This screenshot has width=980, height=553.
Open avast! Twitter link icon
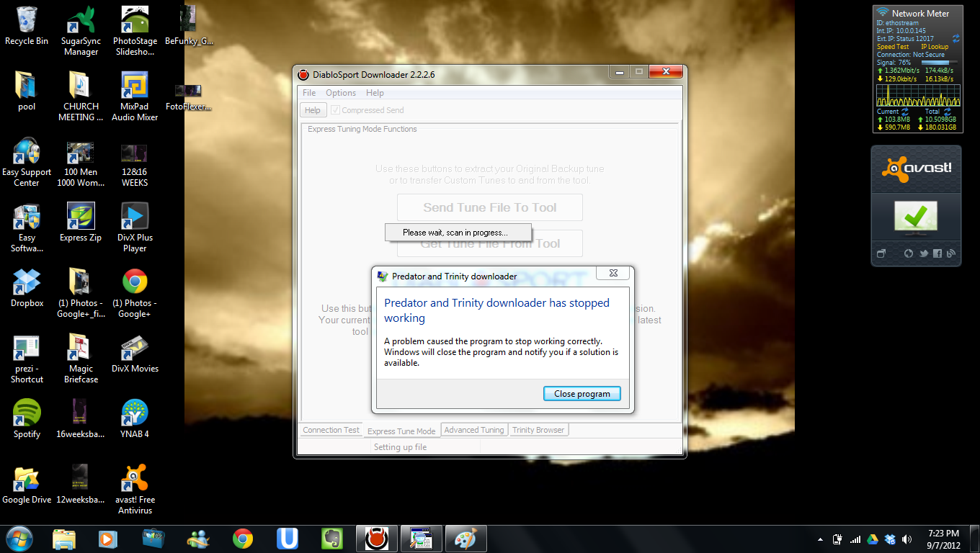[923, 253]
